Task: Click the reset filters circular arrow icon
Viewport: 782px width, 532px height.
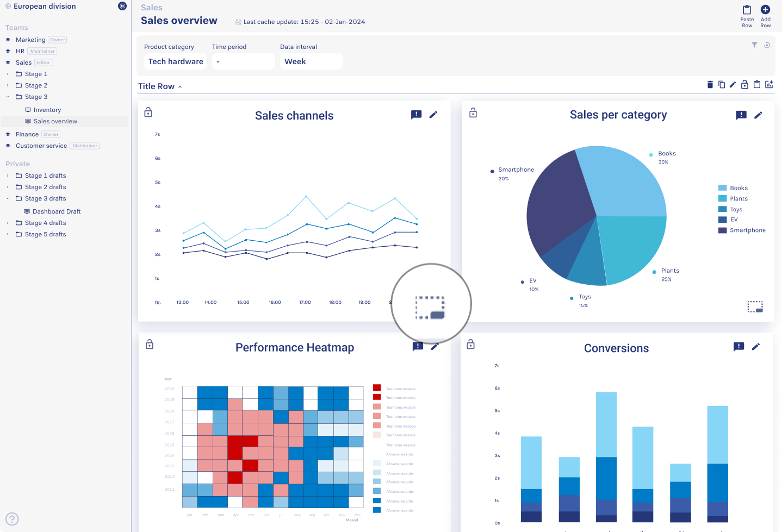Action: (767, 45)
